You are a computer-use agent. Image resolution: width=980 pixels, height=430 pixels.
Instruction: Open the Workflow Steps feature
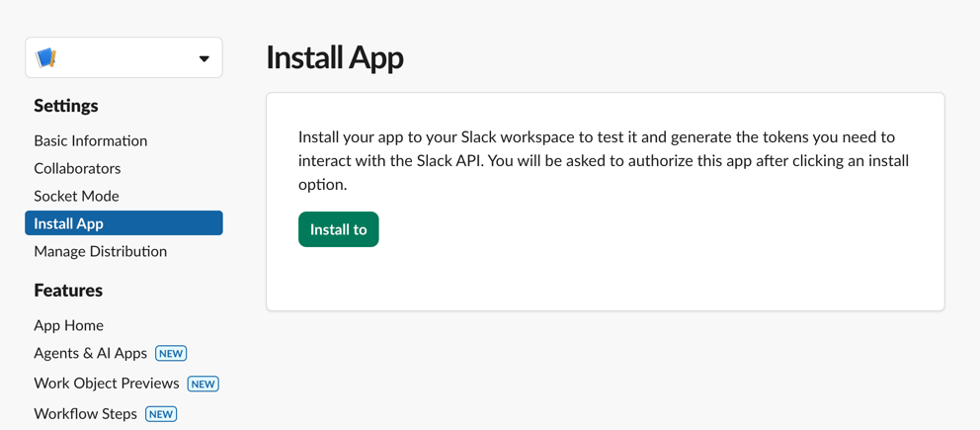[85, 413]
